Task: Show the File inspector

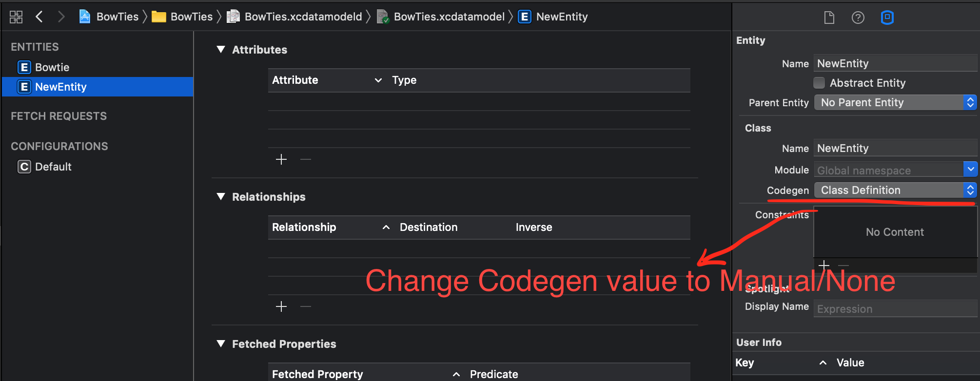Action: (829, 18)
